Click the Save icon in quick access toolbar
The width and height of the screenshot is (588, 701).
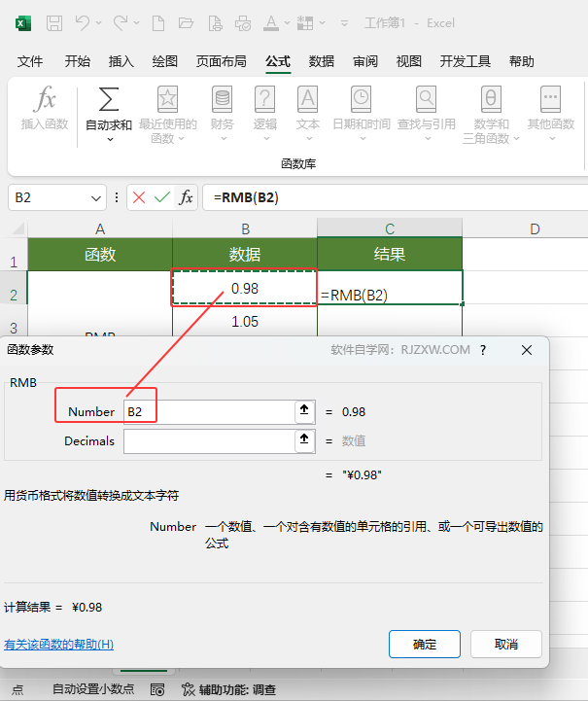(x=54, y=22)
